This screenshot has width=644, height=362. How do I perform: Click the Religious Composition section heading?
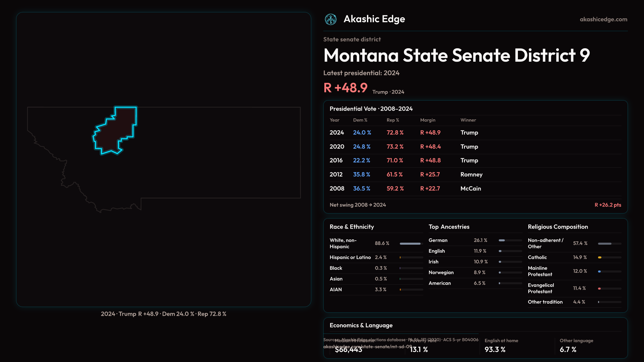tap(557, 227)
